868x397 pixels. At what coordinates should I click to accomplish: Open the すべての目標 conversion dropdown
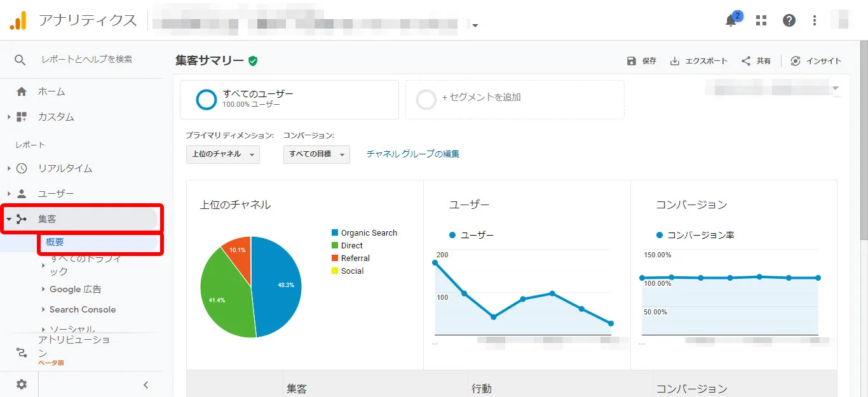click(316, 154)
